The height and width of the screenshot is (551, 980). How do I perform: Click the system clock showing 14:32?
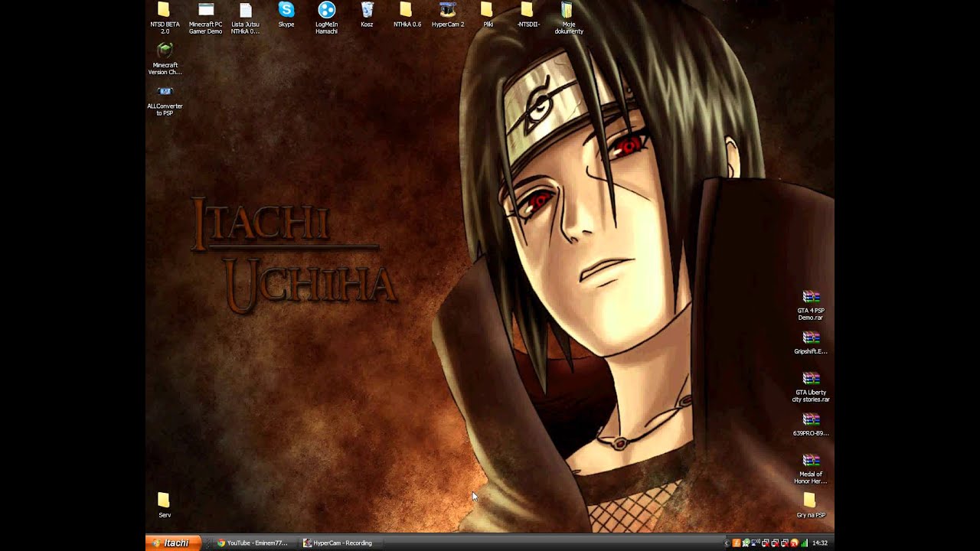point(820,543)
